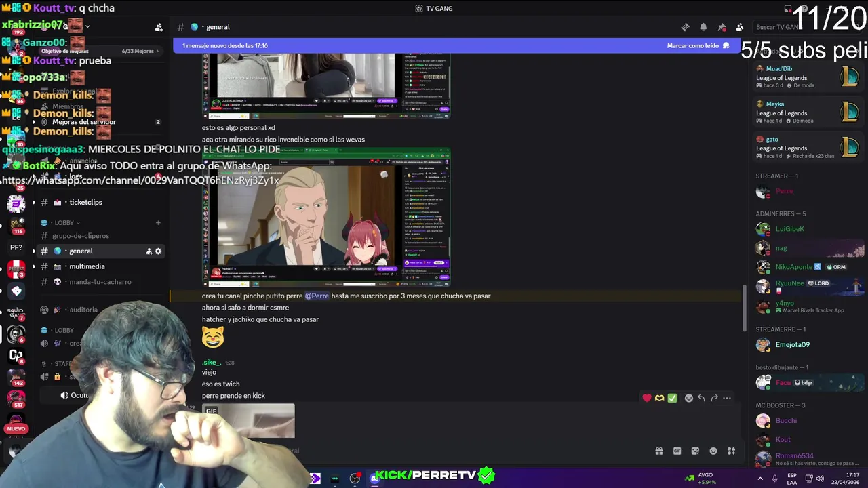Viewport: 868px width, 488px height.
Task: Open y4nyo member entry
Action: point(807,306)
